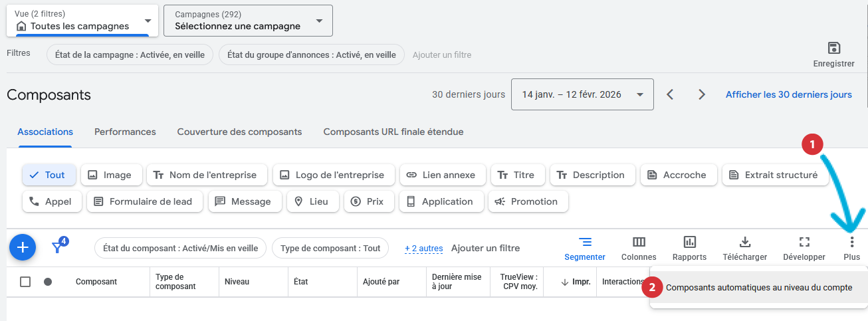Screen dimensions: 868x321
Task: Switch to the Performances tab
Action: [125, 132]
